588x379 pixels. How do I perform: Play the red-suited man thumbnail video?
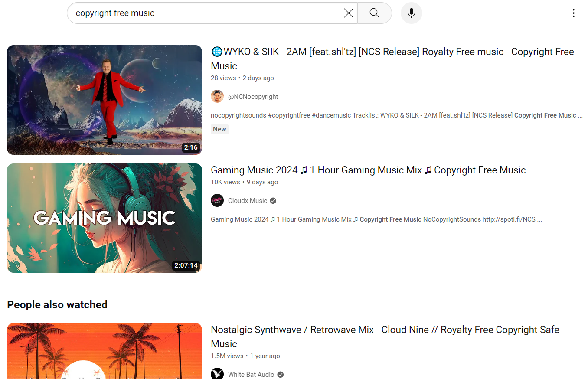[105, 100]
